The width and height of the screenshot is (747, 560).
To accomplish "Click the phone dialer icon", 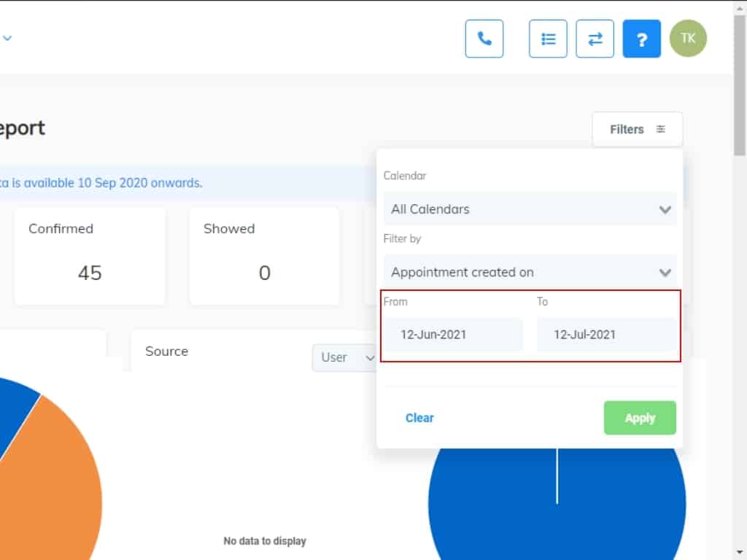I will point(484,39).
